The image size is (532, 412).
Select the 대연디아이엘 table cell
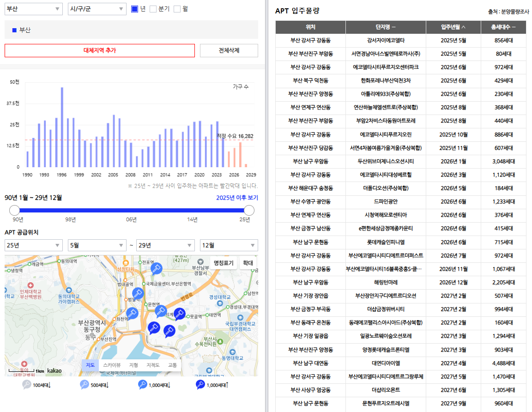[386, 363]
